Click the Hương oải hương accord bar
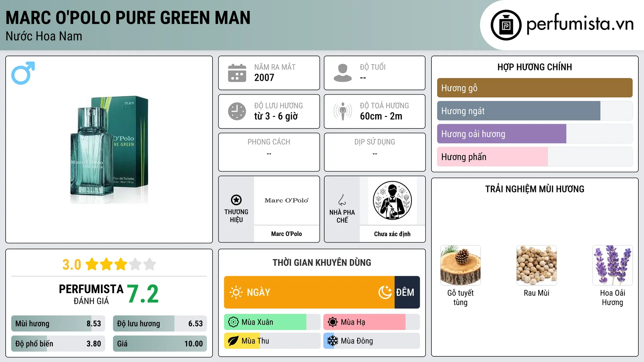Screen dimensions: 644x362 pos(535,134)
